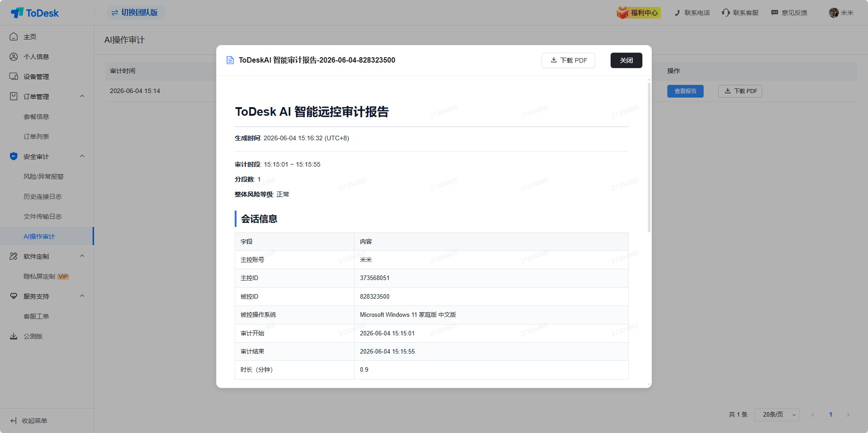Go to page 1 in pagination
The height and width of the screenshot is (433, 868).
point(831,414)
